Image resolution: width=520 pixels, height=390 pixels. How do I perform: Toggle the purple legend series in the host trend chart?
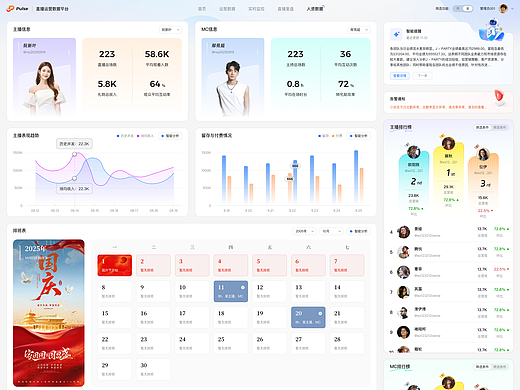pos(145,136)
